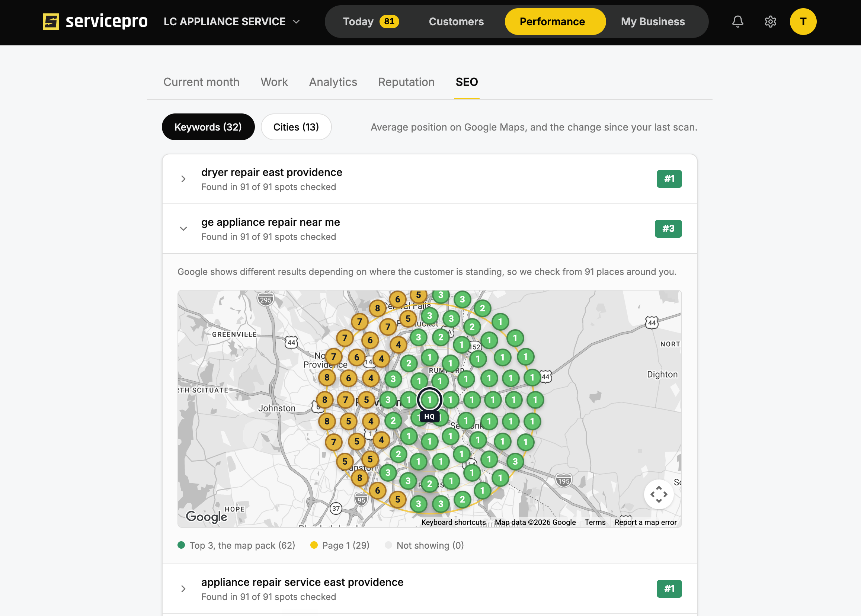Click the Google logo on the map

pyautogui.click(x=207, y=517)
